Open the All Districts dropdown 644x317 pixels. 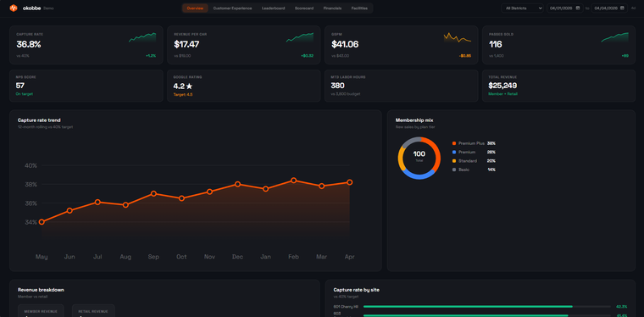click(x=523, y=8)
